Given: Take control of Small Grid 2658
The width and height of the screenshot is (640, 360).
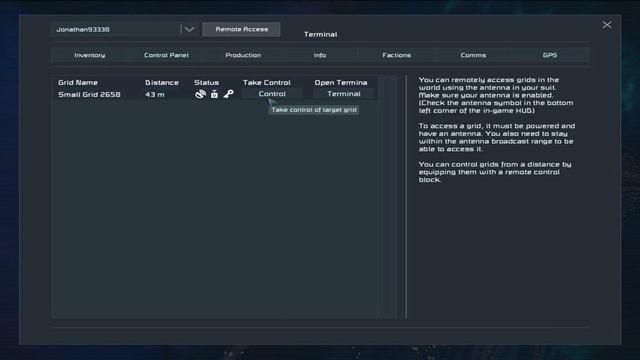Looking at the screenshot, I should 272,94.
